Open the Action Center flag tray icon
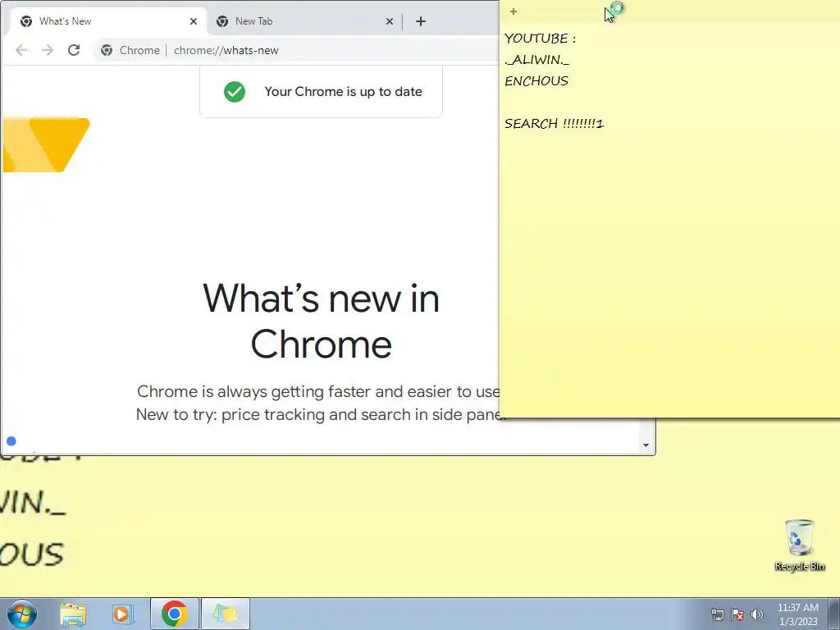 coord(737,614)
